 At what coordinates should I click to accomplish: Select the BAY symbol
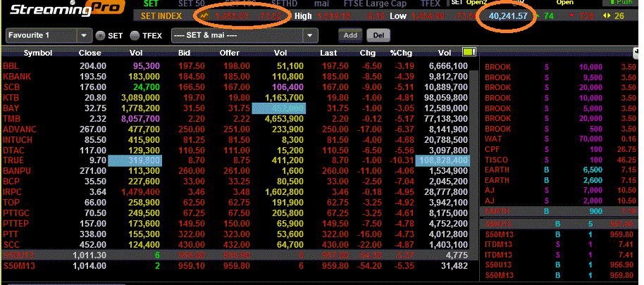tap(11, 108)
